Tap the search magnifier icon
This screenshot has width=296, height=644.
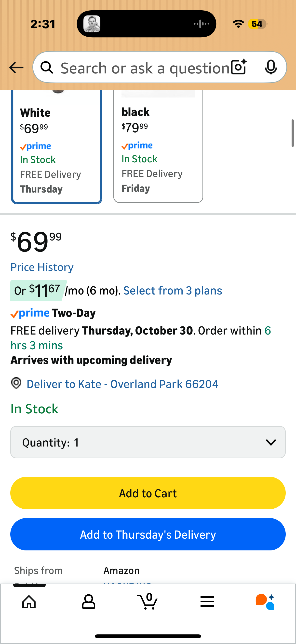[x=47, y=68]
